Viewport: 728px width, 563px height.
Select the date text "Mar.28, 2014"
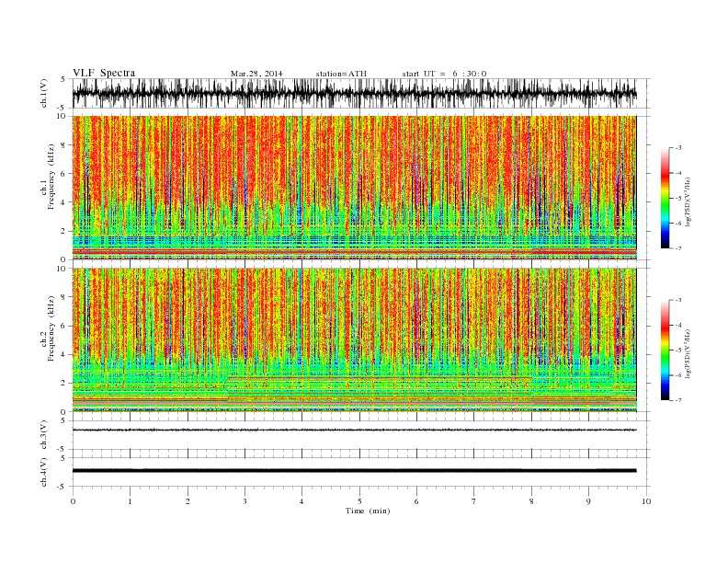[x=256, y=74]
